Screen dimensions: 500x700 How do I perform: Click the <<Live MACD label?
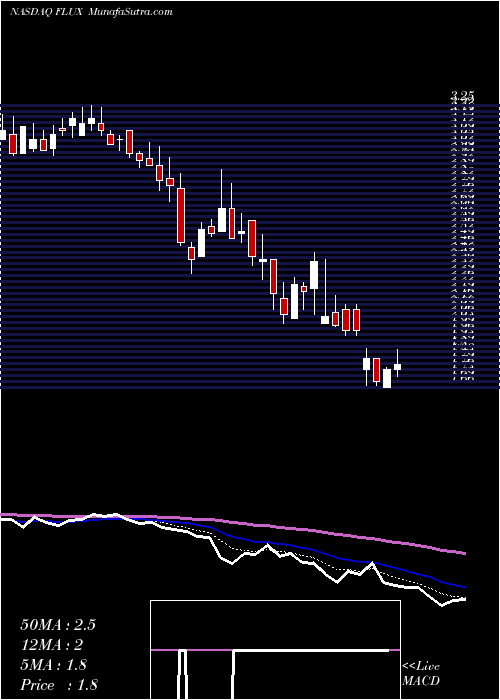click(x=421, y=673)
